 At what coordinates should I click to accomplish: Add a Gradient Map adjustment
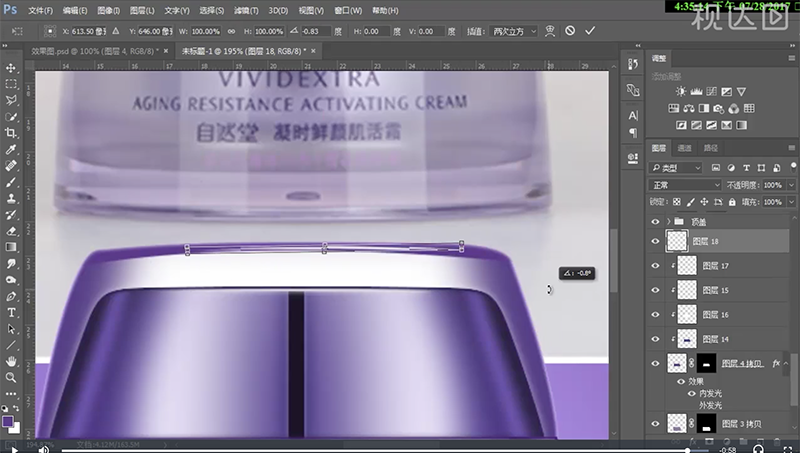pos(741,125)
